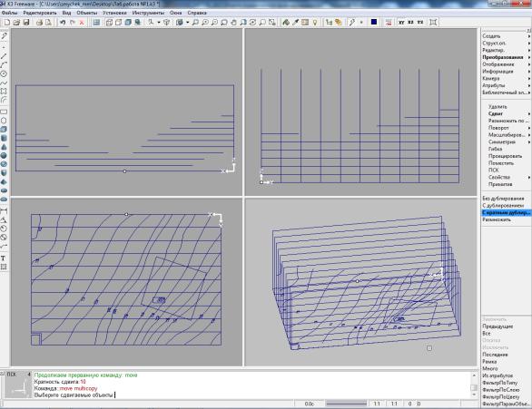The width and height of the screenshot is (532, 409).
Task: Click Все selection option
Action: point(487,334)
